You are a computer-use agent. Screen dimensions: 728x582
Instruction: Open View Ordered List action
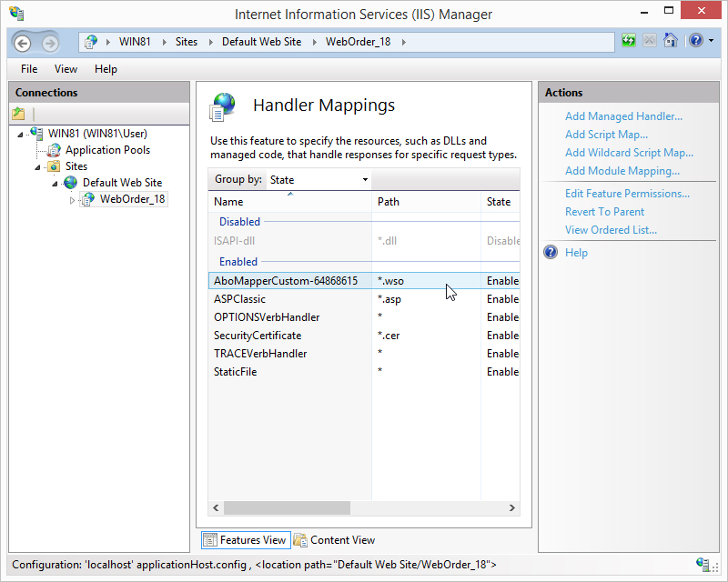(611, 230)
